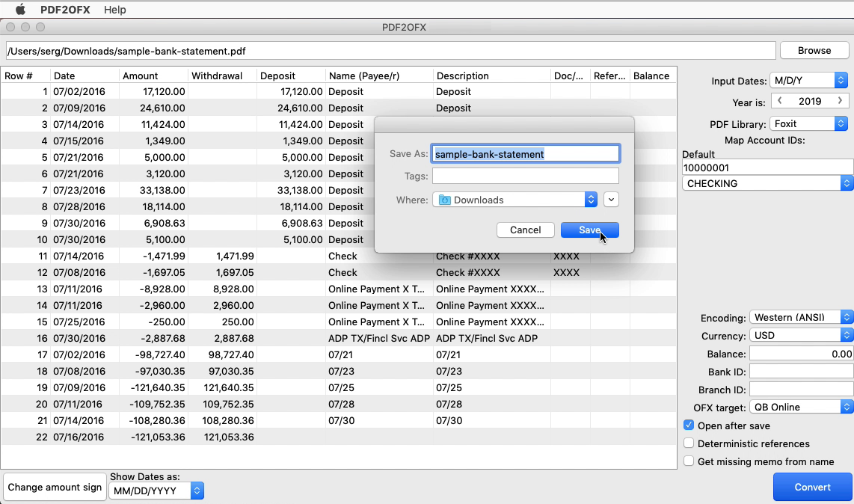Image resolution: width=854 pixels, height=504 pixels.
Task: Save the file in the dialog
Action: tap(589, 230)
